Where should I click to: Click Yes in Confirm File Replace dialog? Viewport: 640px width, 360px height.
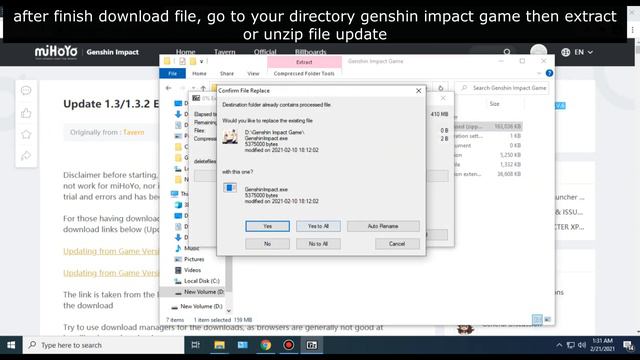pos(267,226)
